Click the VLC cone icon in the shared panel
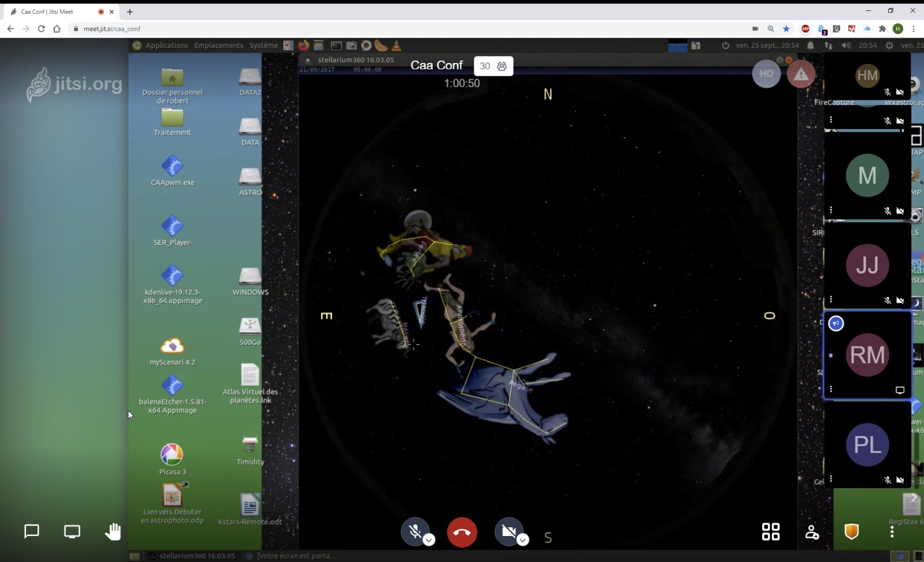Image resolution: width=924 pixels, height=562 pixels. tap(396, 45)
